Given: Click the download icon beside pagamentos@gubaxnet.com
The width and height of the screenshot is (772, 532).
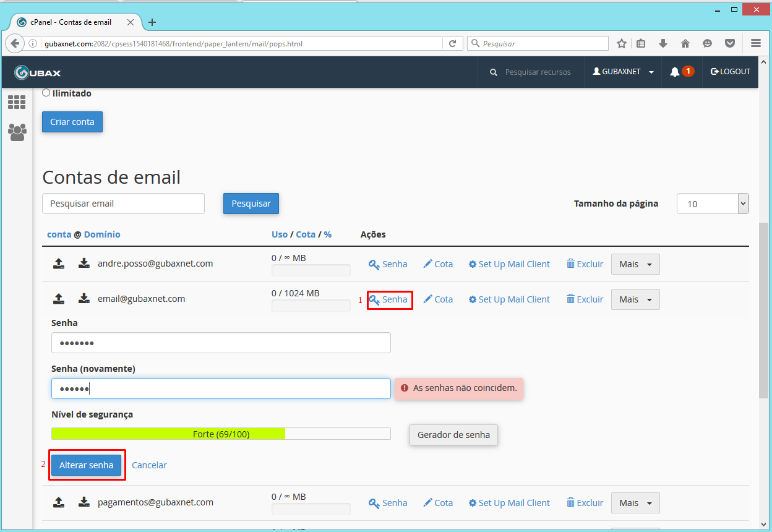Looking at the screenshot, I should tap(83, 502).
